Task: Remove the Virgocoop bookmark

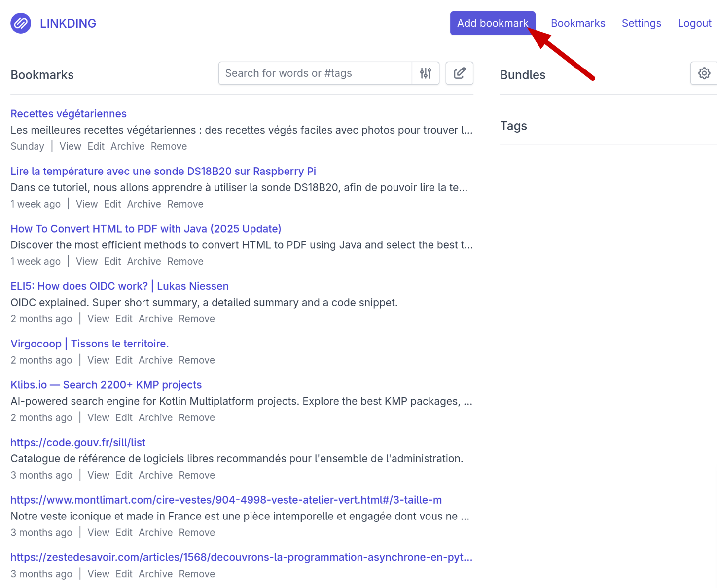Action: coord(197,360)
